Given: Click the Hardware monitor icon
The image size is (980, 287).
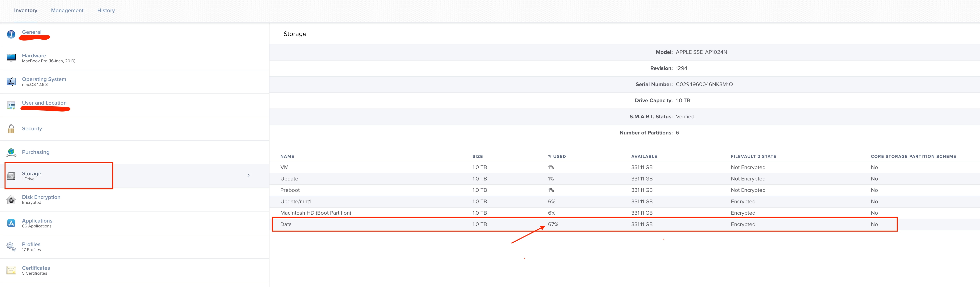Looking at the screenshot, I should point(11,58).
